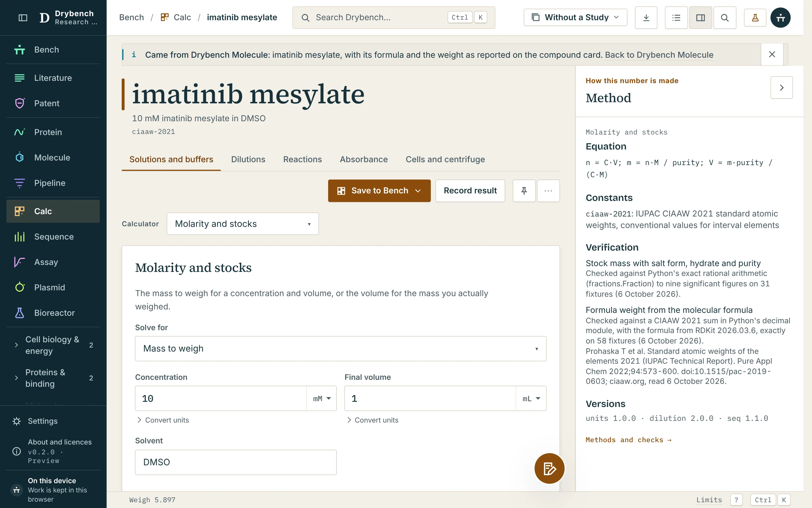Screen dimensions: 812x508
Task: Open the round profile avatar button
Action: pyautogui.click(x=781, y=18)
